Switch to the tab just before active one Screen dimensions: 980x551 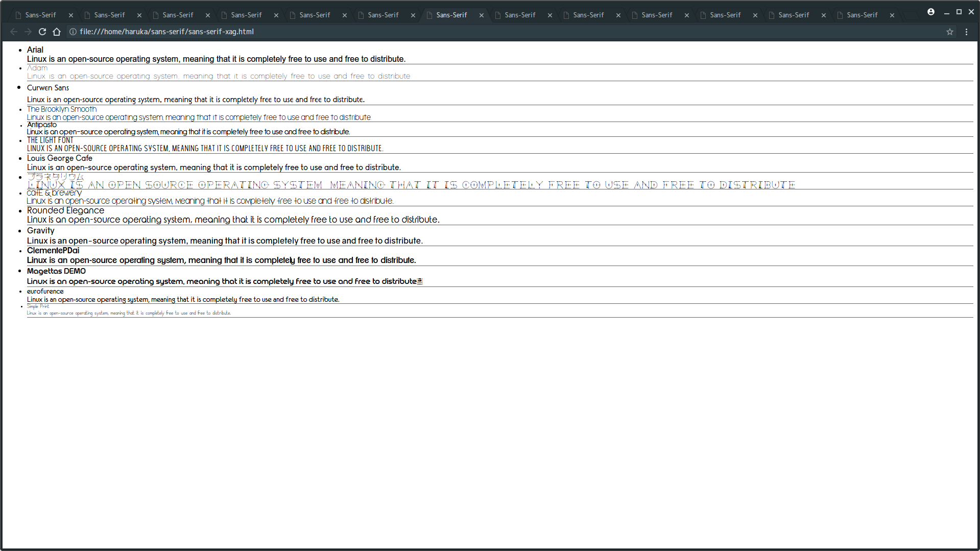(383, 15)
